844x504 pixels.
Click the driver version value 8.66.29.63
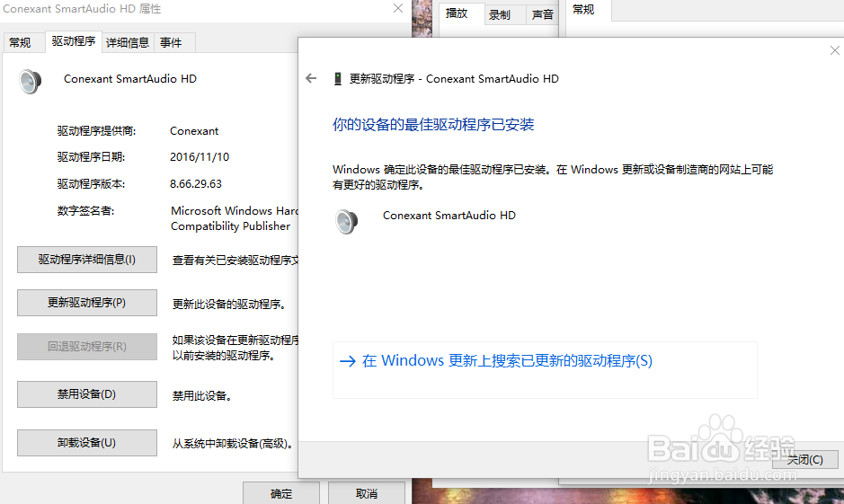click(x=196, y=184)
